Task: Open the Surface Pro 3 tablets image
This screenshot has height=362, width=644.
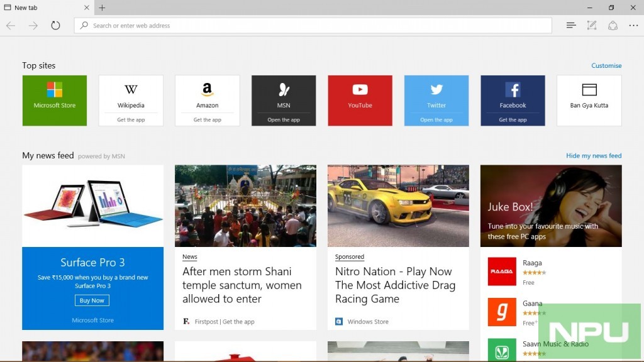Action: pos(93,206)
